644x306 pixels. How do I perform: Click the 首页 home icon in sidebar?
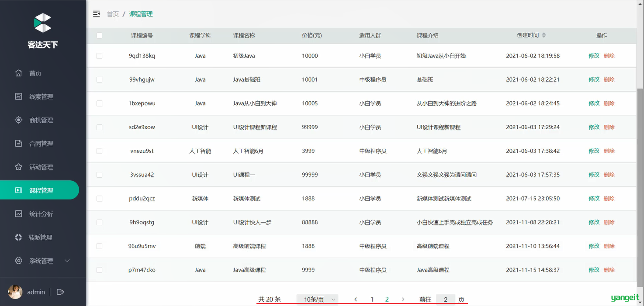[x=18, y=73]
